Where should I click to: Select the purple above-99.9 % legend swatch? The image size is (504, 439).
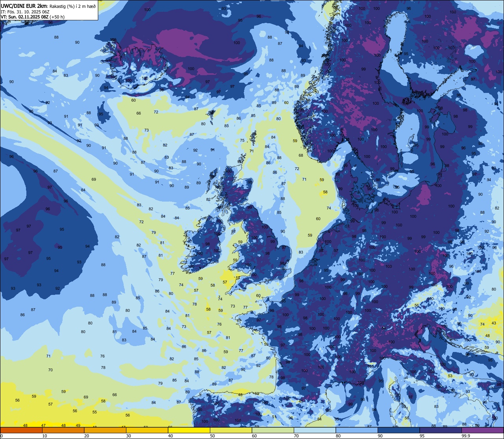(x=482, y=430)
